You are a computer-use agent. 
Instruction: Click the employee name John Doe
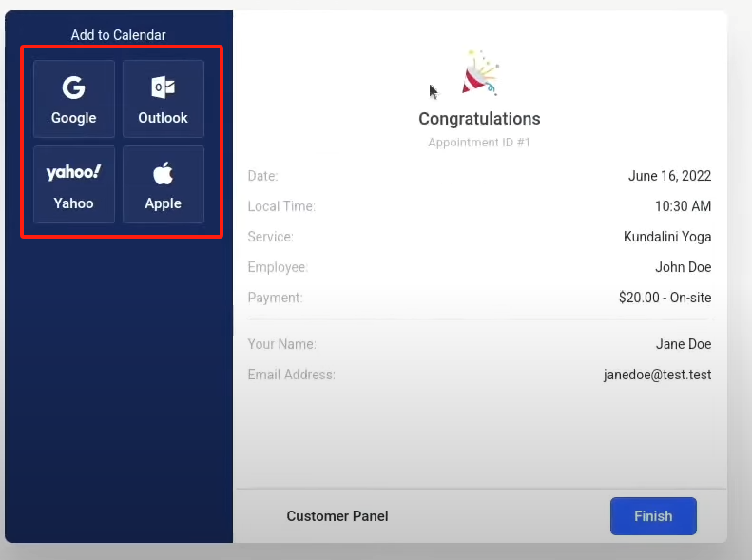pyautogui.click(x=683, y=267)
